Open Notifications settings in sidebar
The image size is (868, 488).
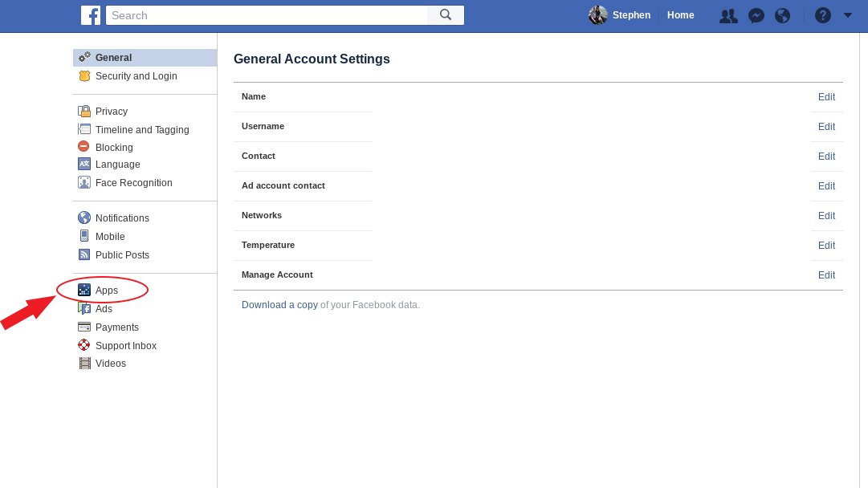tap(122, 218)
